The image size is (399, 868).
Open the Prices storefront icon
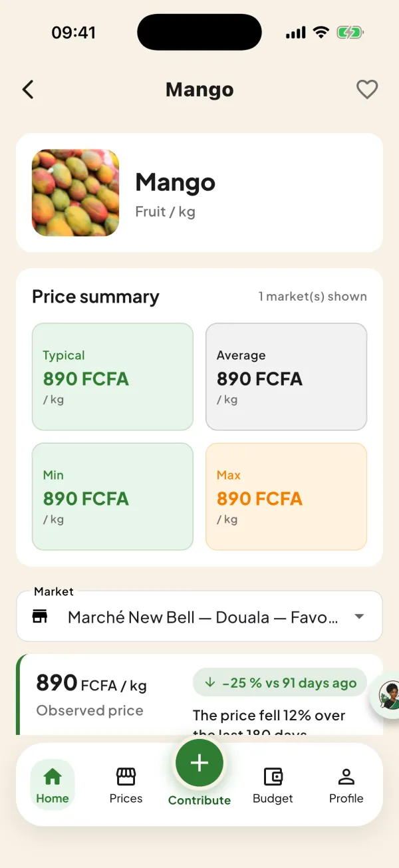click(x=126, y=776)
